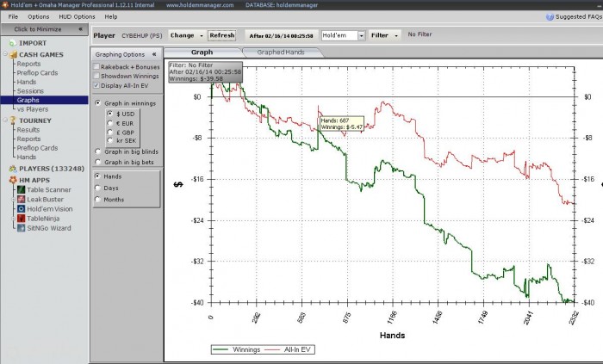Select kr SEK currency radio
The height and width of the screenshot is (364, 603).
[110, 140]
